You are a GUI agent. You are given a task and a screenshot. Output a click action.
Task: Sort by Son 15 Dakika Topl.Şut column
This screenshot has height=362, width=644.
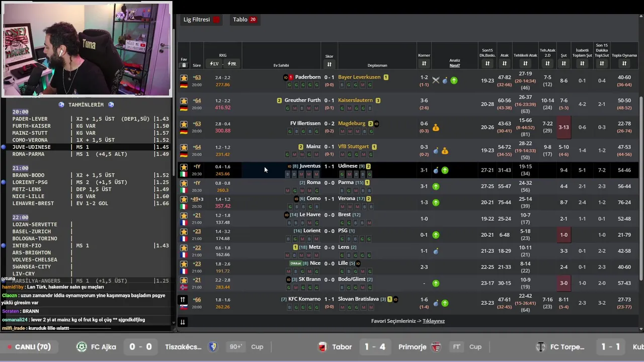(602, 63)
